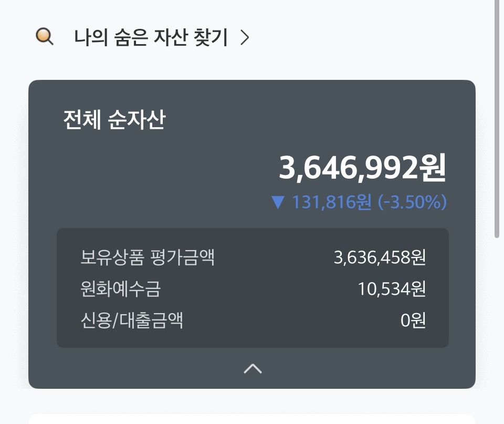Click the (-3.50%) percentage change
The width and height of the screenshot is (504, 424).
pos(412,202)
